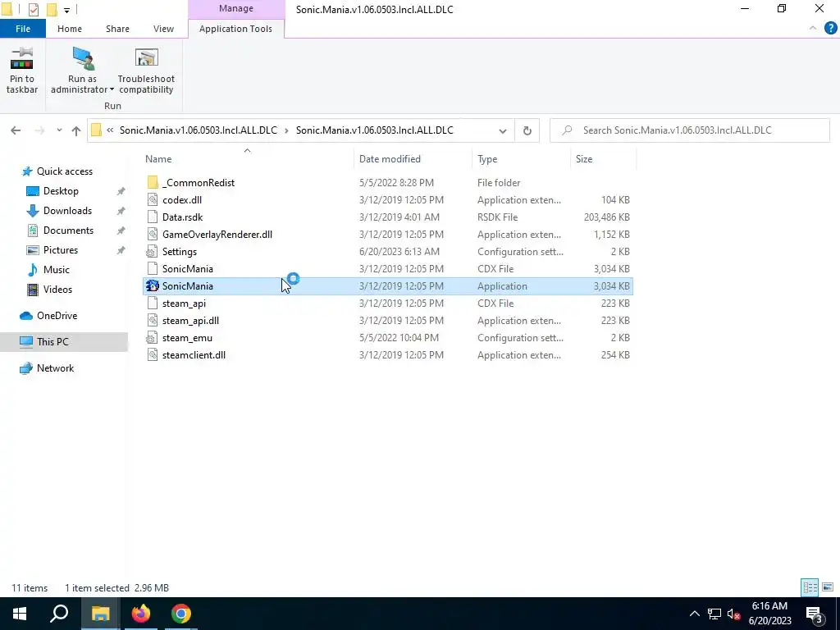840x630 pixels.
Task: Select the steam_emu configuration file icon
Action: [153, 337]
